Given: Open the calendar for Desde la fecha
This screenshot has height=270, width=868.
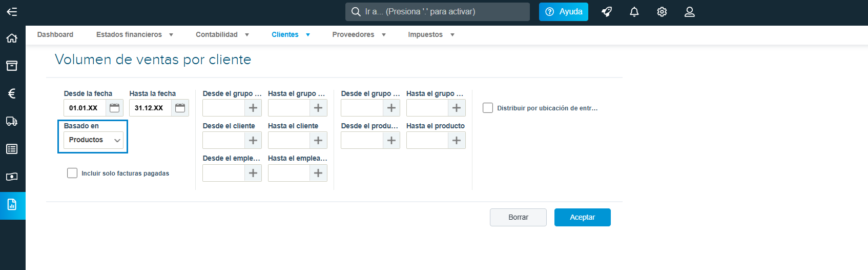Looking at the screenshot, I should point(115,108).
